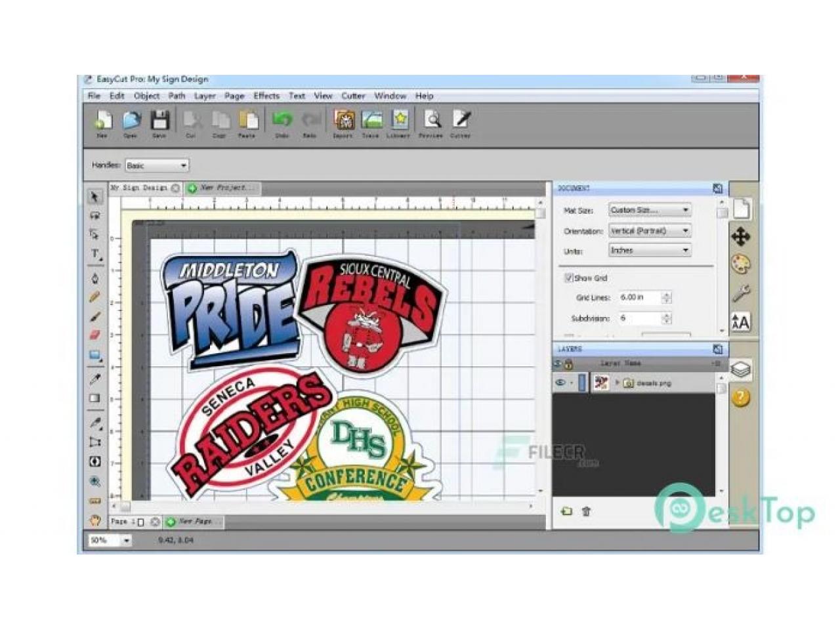Click the Save floppy disk icon
The image size is (840, 630).
pyautogui.click(x=160, y=119)
